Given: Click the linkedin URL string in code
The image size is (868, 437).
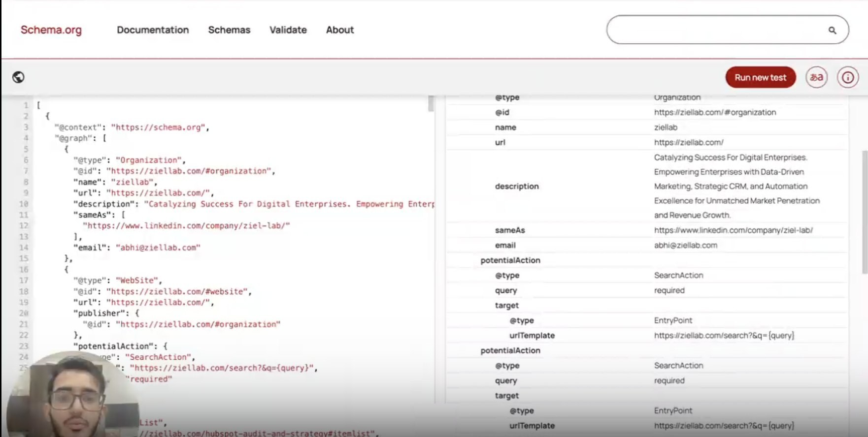Looking at the screenshot, I should (x=186, y=225).
